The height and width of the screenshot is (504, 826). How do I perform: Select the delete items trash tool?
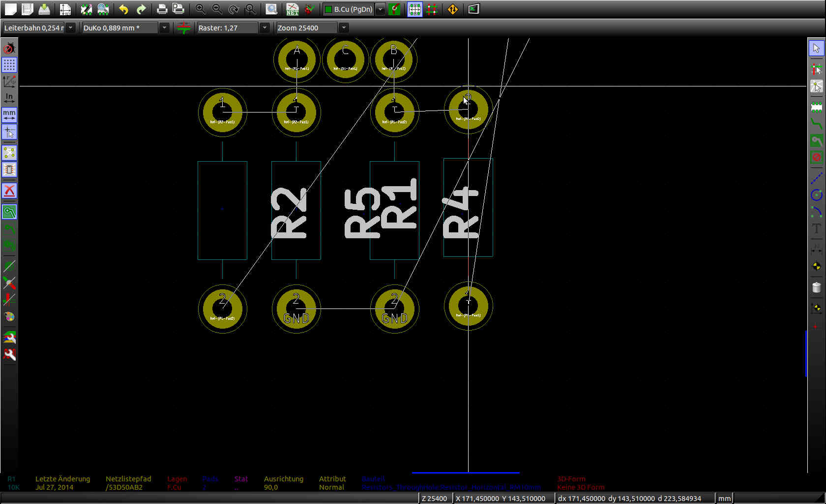point(816,287)
